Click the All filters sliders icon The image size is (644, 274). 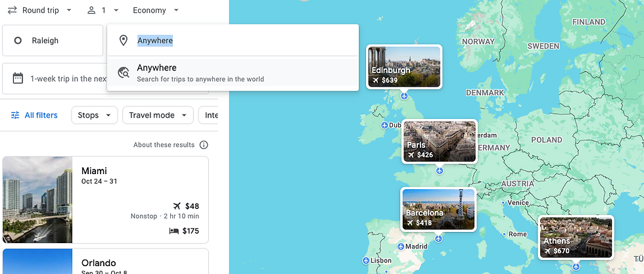click(x=15, y=116)
